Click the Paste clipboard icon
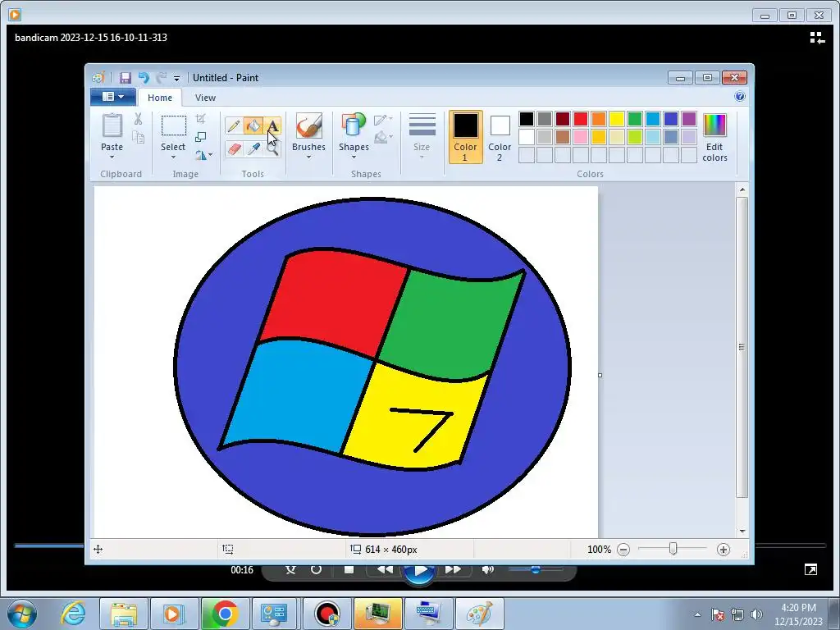The width and height of the screenshot is (840, 630). point(112,126)
